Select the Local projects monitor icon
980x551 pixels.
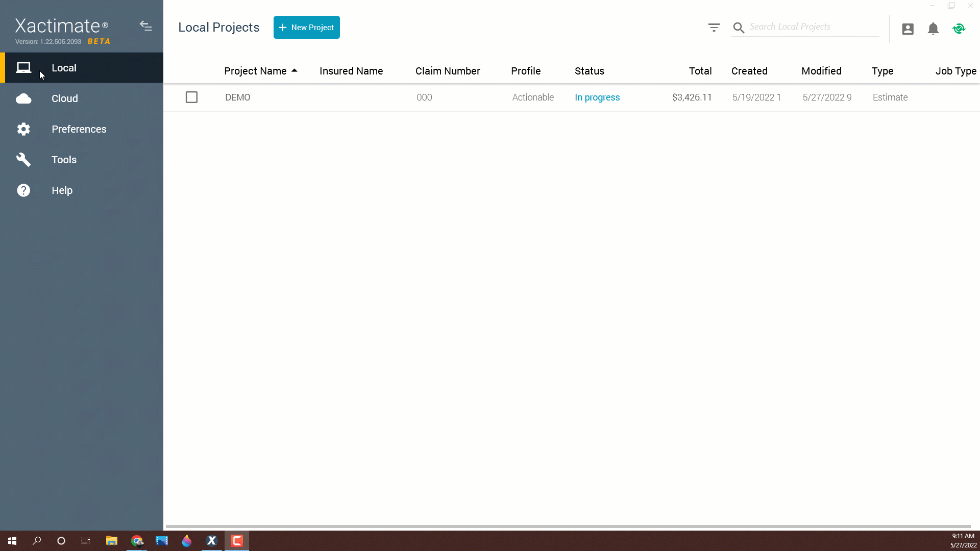tap(23, 67)
